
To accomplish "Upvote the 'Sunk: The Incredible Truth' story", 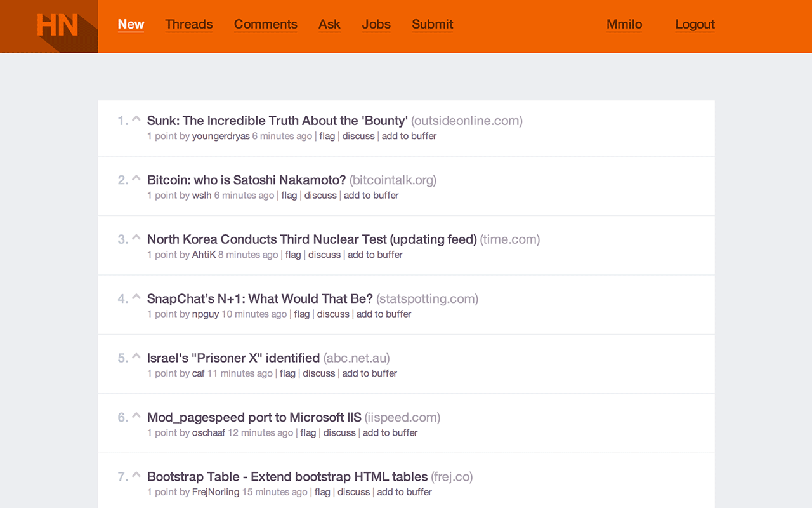I will 136,118.
